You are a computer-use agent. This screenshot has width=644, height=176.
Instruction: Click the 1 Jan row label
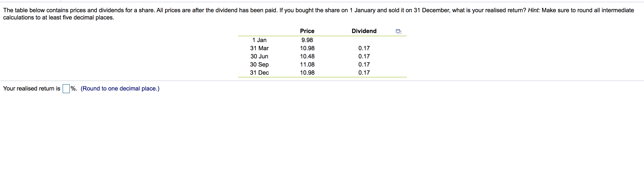pos(259,40)
